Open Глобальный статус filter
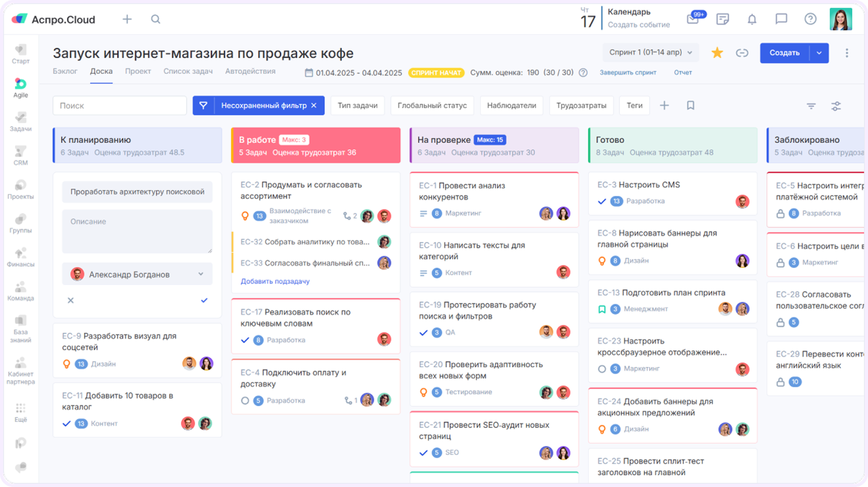 tap(432, 105)
